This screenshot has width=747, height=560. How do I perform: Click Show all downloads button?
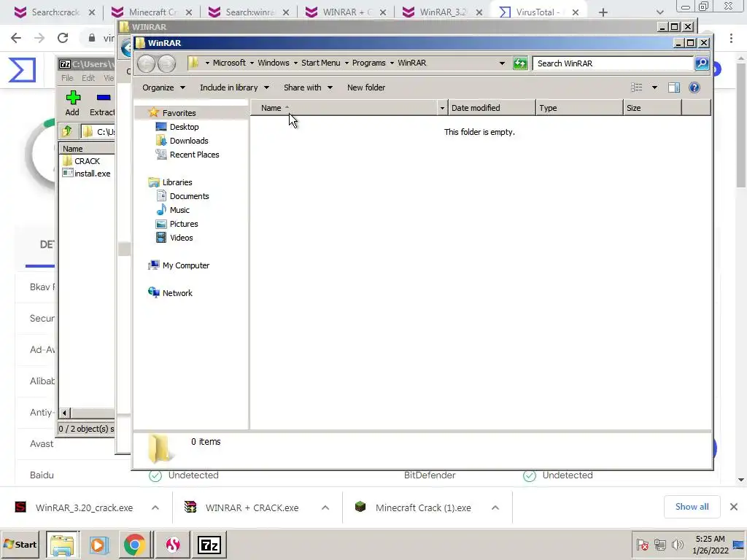pyautogui.click(x=692, y=507)
